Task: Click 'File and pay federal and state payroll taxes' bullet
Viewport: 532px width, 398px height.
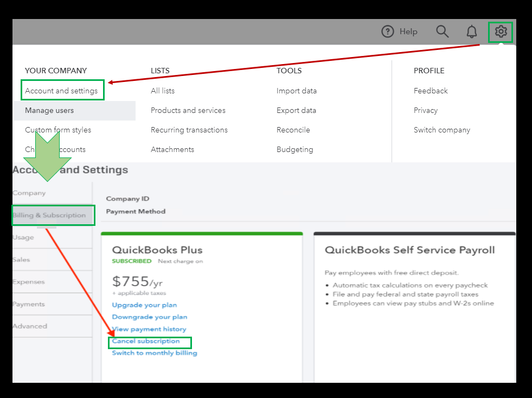Action: [406, 294]
